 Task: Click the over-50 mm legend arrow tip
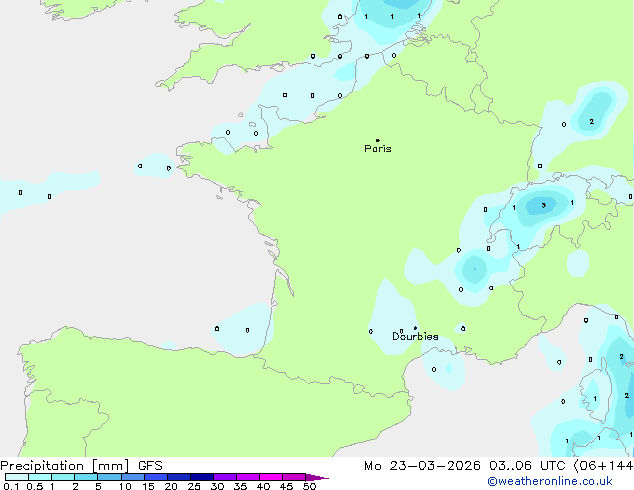[317, 477]
